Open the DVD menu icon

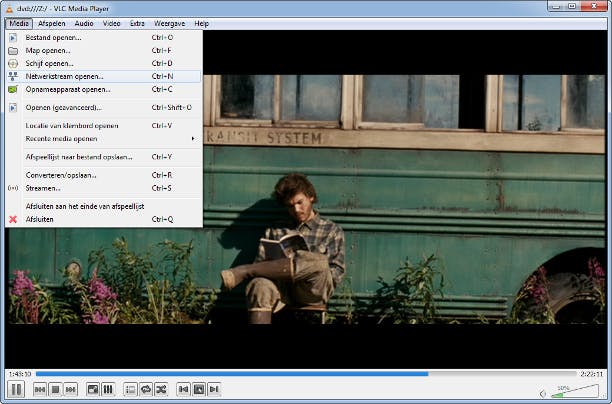pyautogui.click(x=199, y=389)
